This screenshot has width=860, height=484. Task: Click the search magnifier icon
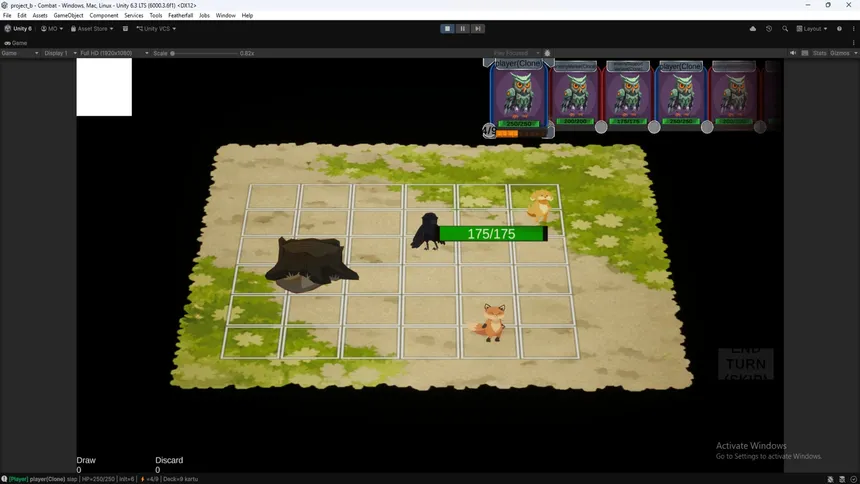pyautogui.click(x=785, y=29)
